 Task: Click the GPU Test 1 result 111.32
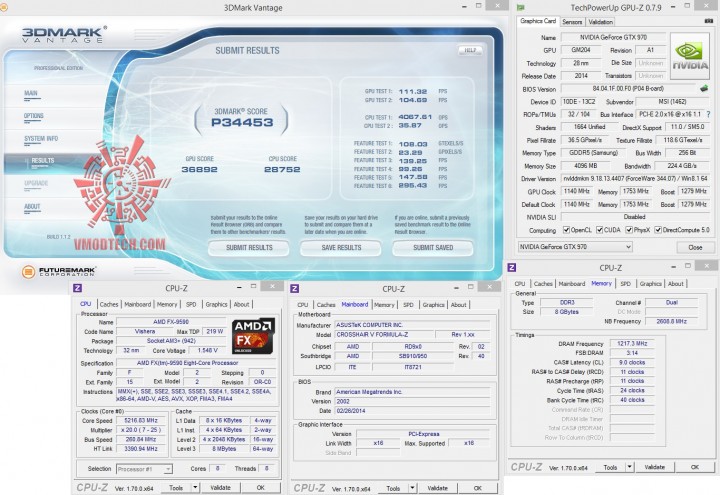tap(413, 91)
